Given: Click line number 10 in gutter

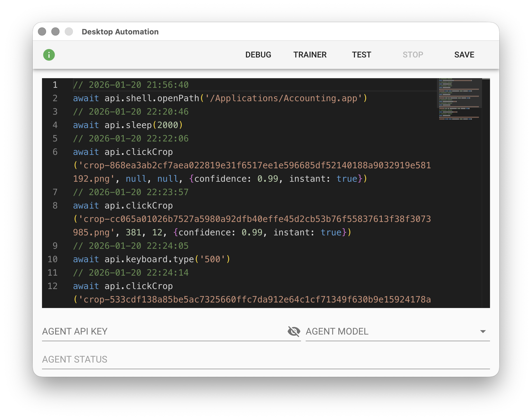Looking at the screenshot, I should point(53,259).
